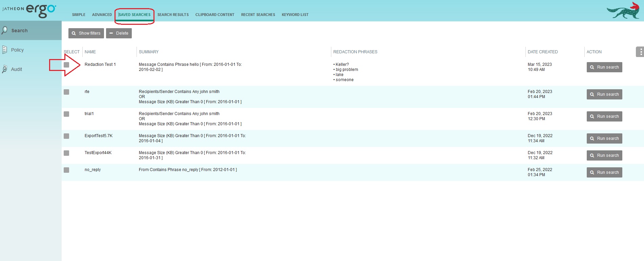Click the Delete button
Image resolution: width=644 pixels, height=261 pixels.
click(x=119, y=33)
